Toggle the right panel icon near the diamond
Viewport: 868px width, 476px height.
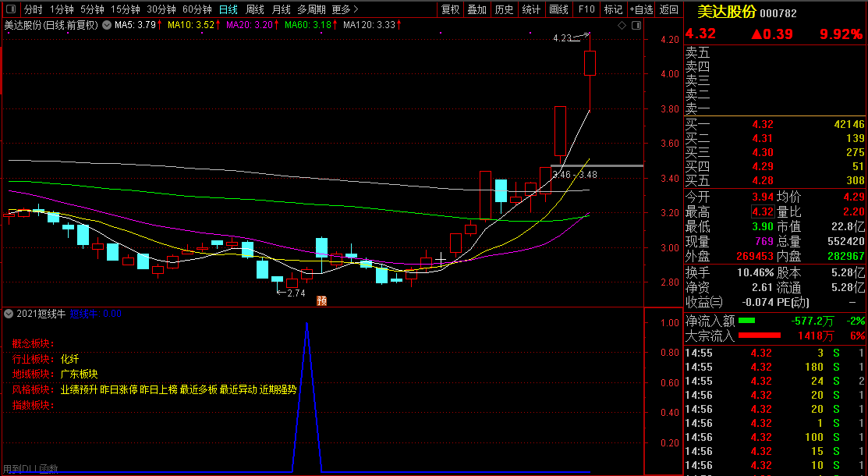click(x=636, y=25)
